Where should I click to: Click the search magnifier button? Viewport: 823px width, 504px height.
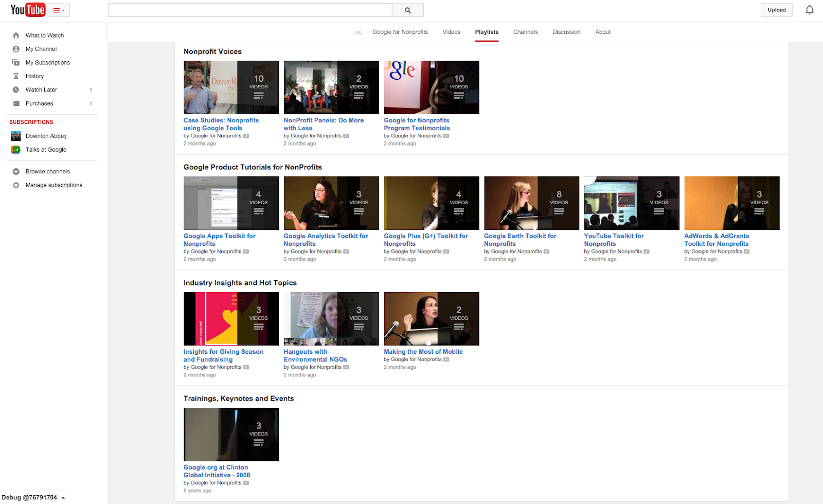[x=408, y=10]
